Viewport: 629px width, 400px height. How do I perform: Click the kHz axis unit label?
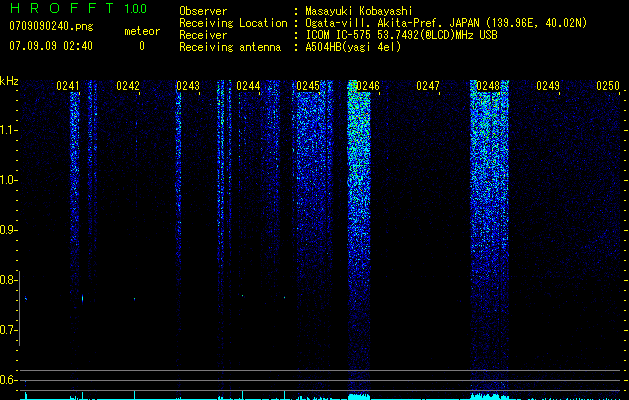(x=9, y=81)
